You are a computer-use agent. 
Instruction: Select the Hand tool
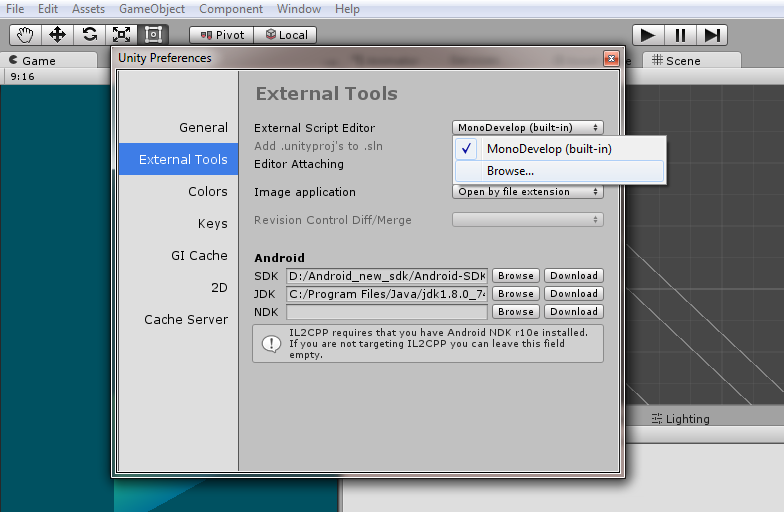coord(26,35)
